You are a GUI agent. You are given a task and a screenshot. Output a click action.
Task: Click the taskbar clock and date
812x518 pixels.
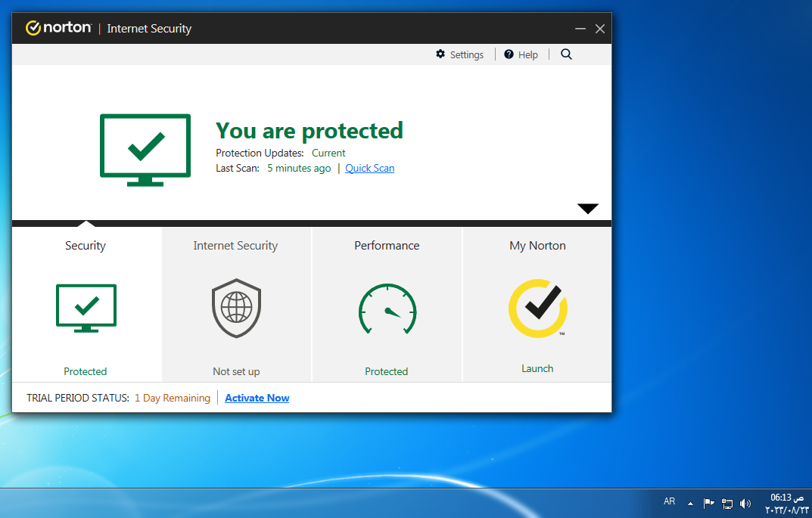coord(786,504)
